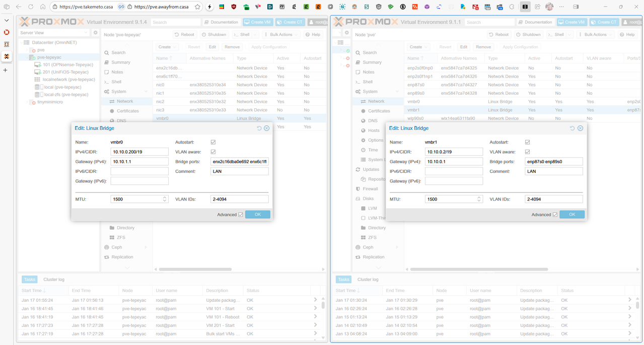The image size is (644, 345).
Task: Select VM 201 (UniFiOS-Tepeyac)
Action: 61,72
